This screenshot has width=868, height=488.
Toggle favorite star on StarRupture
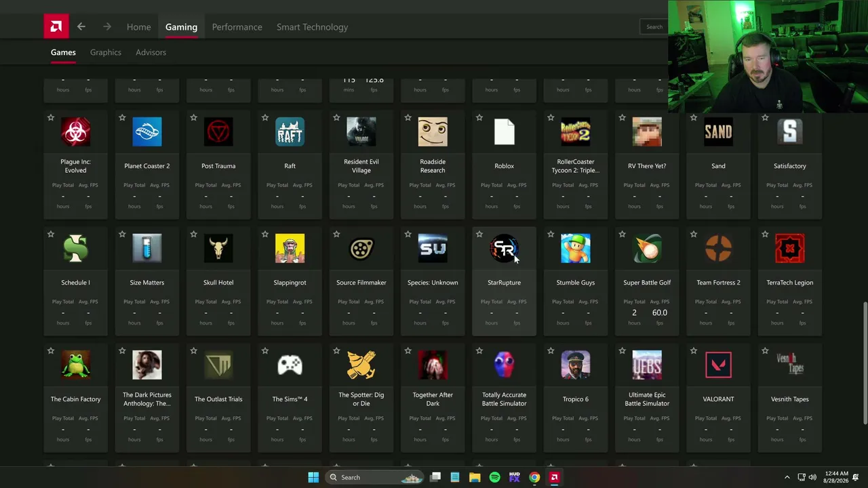[x=479, y=235]
